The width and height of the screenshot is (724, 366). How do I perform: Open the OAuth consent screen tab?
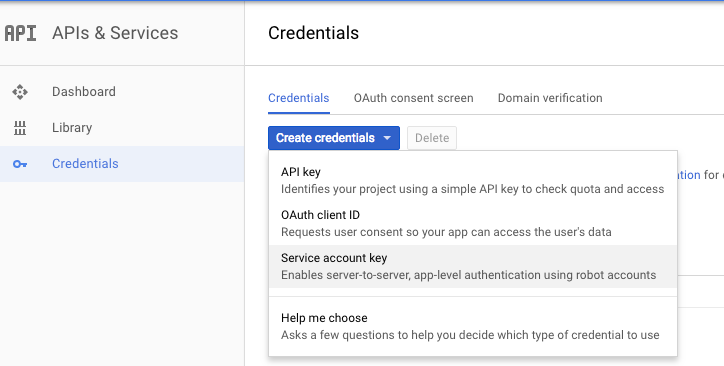(413, 98)
